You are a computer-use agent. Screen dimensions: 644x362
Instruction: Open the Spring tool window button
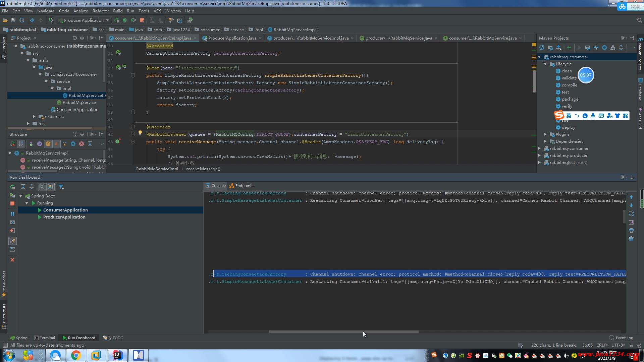(x=19, y=338)
